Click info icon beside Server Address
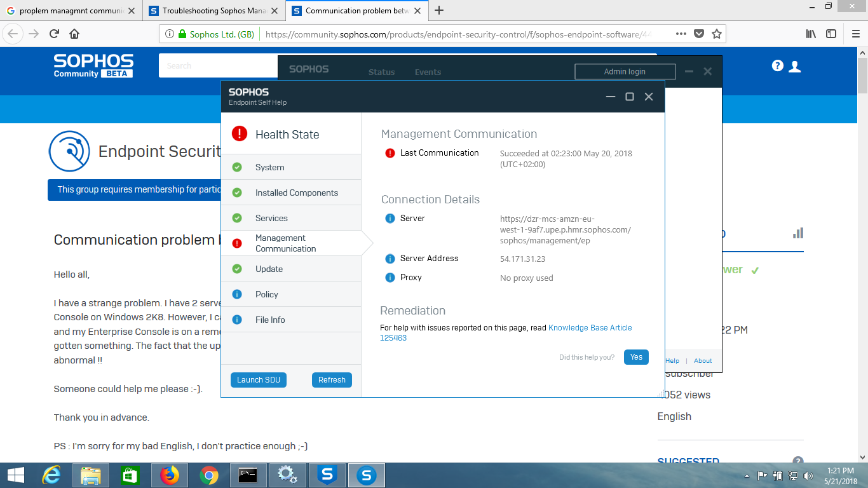The image size is (868, 488). coord(390,259)
